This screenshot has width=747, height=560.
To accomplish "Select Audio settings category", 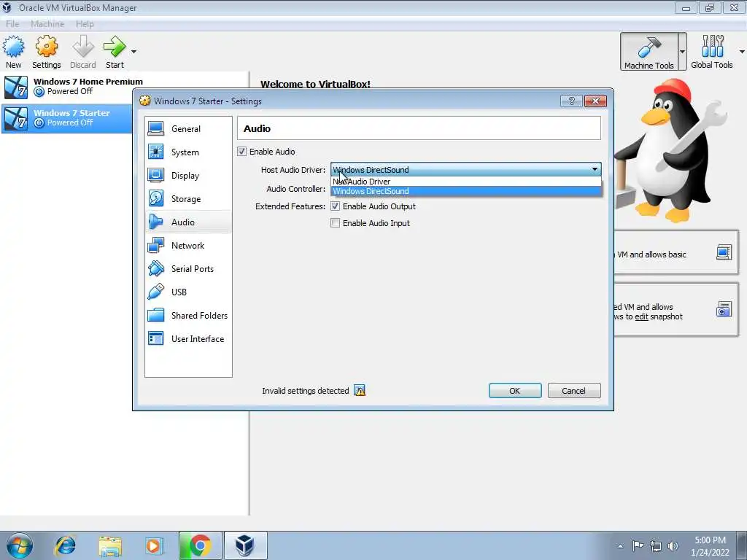I will (x=188, y=222).
